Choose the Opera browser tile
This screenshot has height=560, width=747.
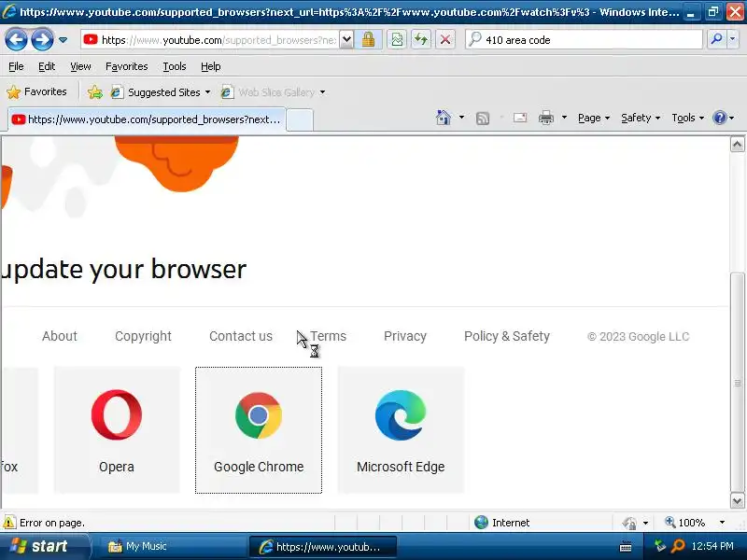click(117, 430)
